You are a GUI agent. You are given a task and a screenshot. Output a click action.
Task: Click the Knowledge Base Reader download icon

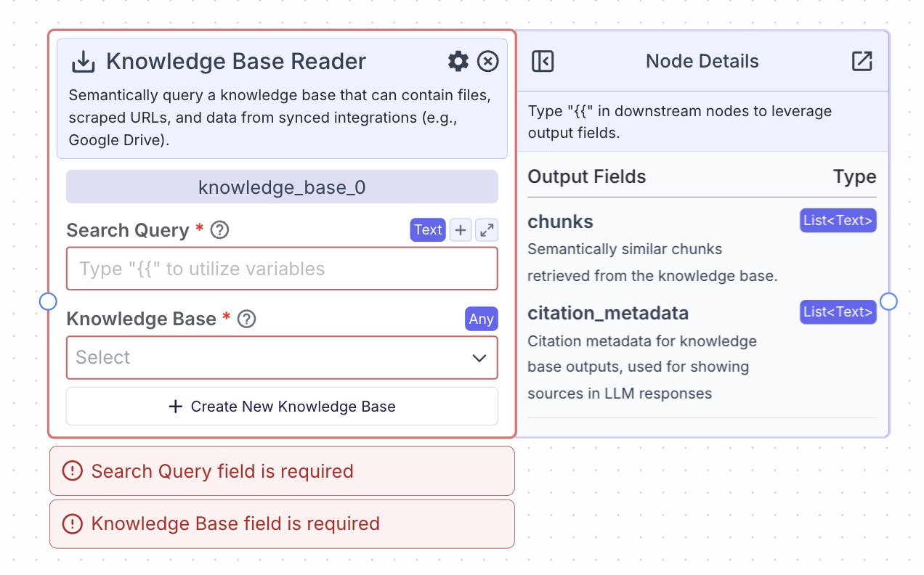83,62
